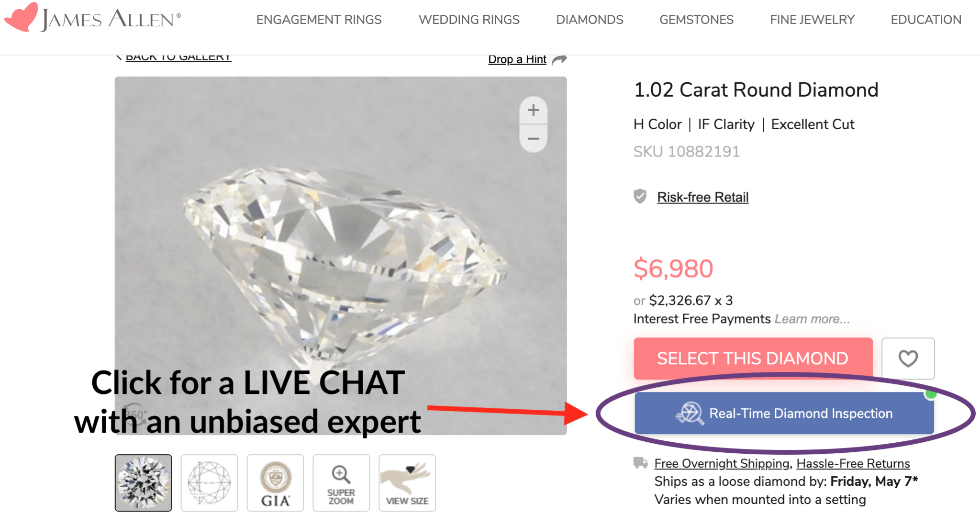Open the GEMSTONES menu

696,20
